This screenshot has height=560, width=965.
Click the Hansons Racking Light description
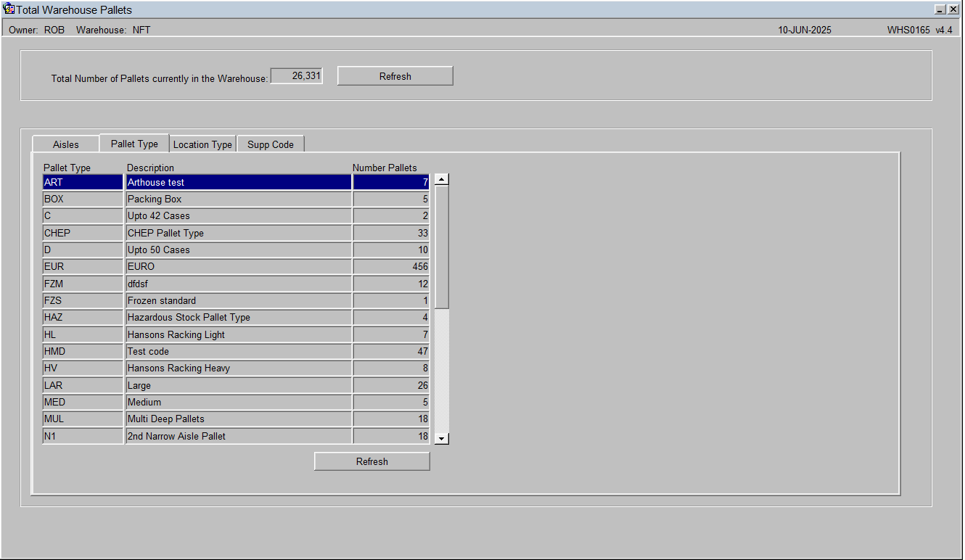point(239,334)
